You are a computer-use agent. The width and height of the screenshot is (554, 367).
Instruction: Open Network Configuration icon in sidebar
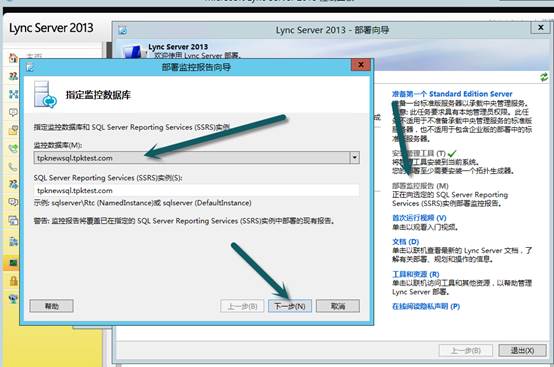[13, 300]
